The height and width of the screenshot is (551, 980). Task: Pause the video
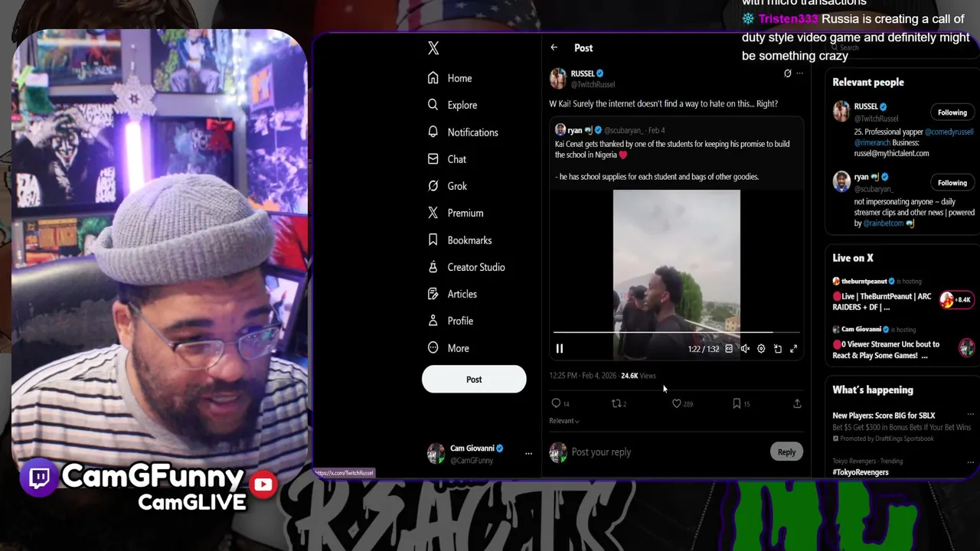560,349
